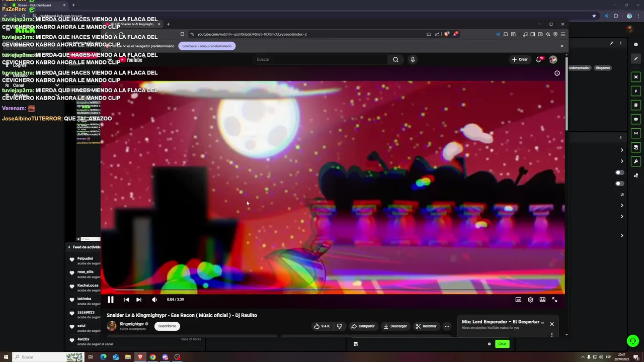Screen dimensions: 644x362
Task: Open the chat bubble widget in Kick sidebar
Action: coord(636,119)
